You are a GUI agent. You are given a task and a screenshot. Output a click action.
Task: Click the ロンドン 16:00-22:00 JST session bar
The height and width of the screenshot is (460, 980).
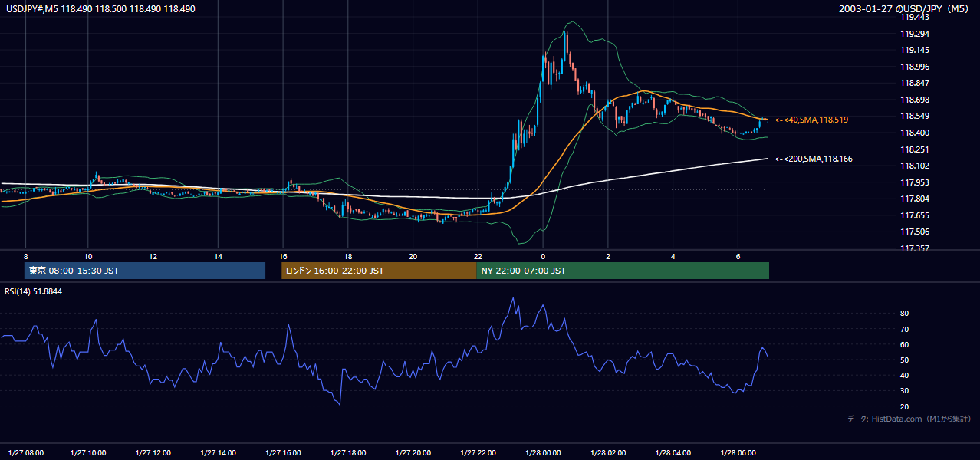pos(379,271)
